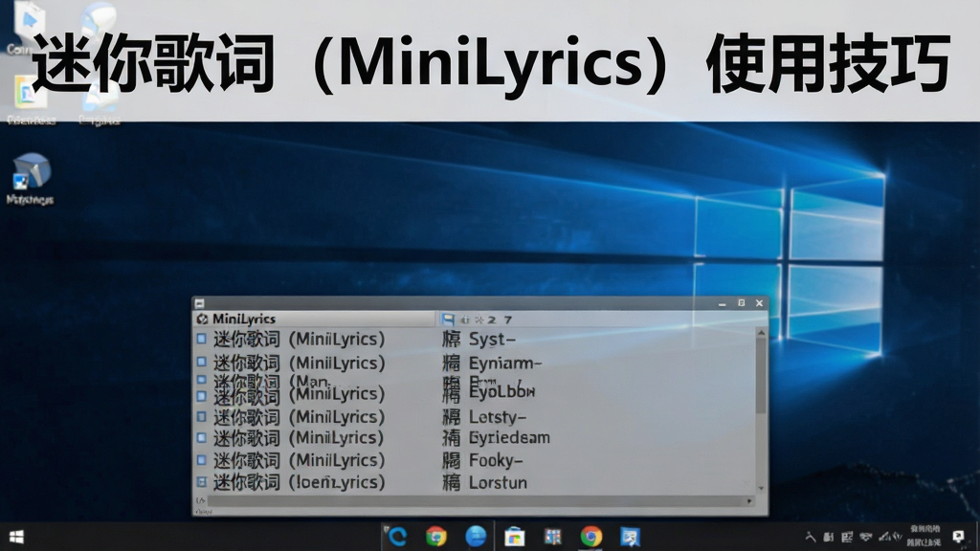980x551 pixels.
Task: Minimize the MiniLyrics window
Action: click(722, 303)
